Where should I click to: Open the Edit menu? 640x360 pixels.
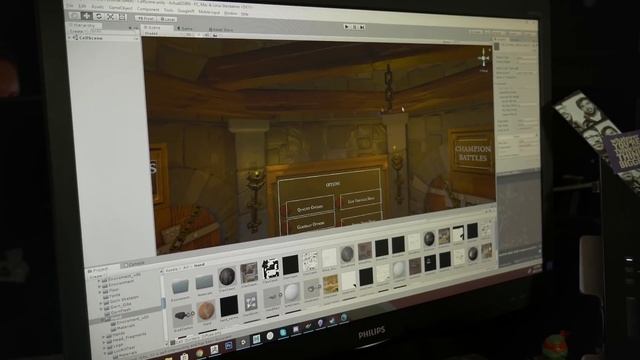tap(82, 6)
